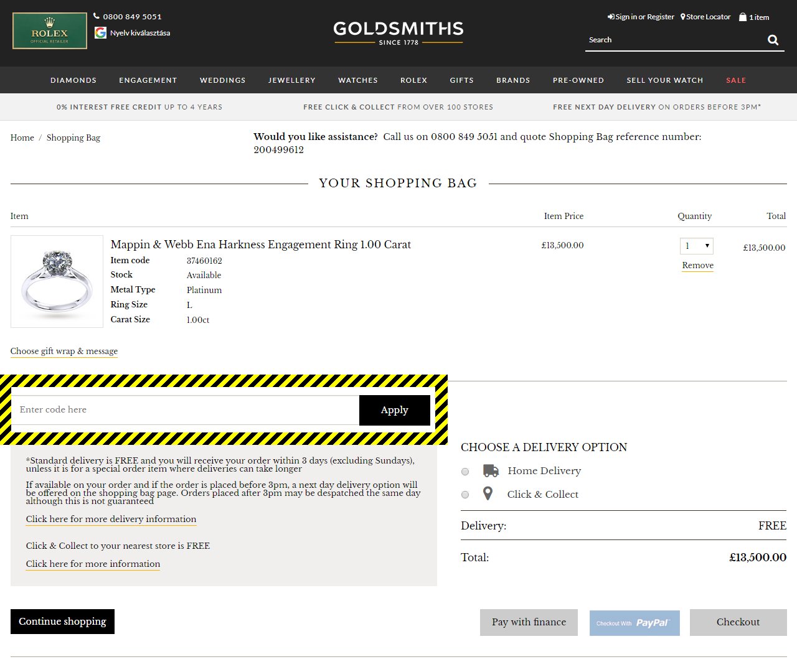This screenshot has height=672, width=797.
Task: Open the Watches menu
Action: pos(358,80)
